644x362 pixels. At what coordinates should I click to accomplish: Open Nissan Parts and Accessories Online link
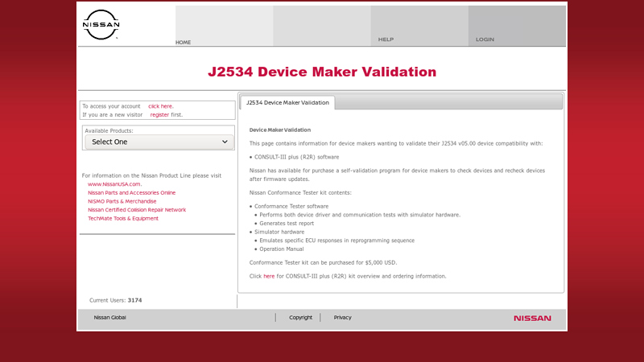(x=131, y=192)
